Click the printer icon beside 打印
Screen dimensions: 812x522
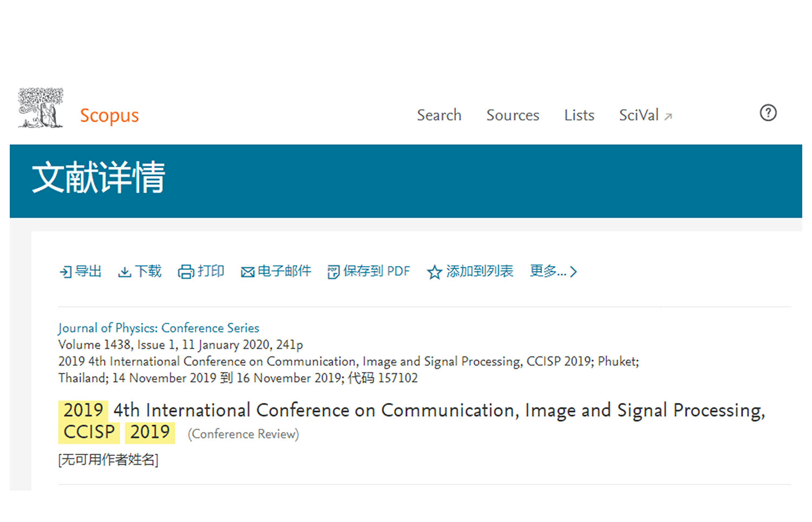pos(186,272)
